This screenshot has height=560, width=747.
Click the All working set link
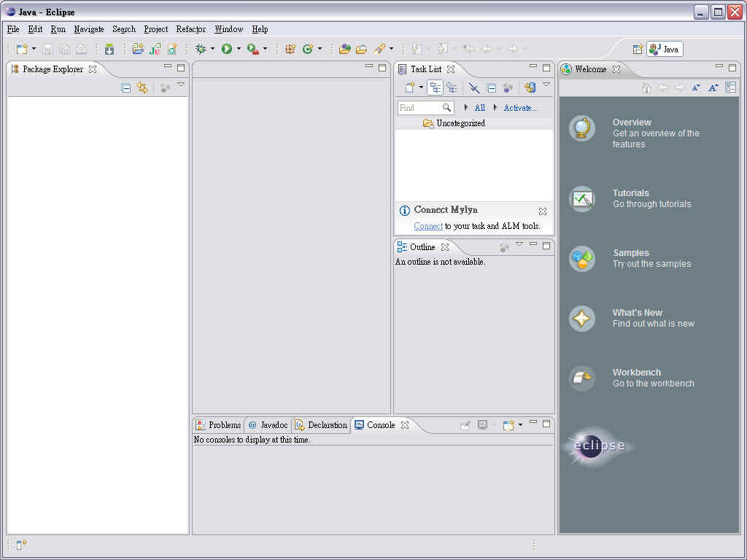pos(480,108)
